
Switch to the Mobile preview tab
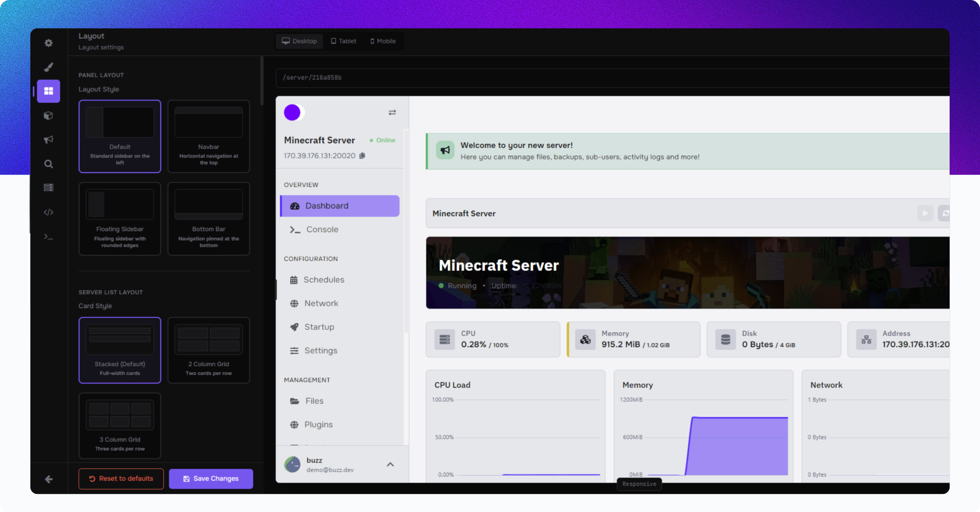(x=383, y=41)
